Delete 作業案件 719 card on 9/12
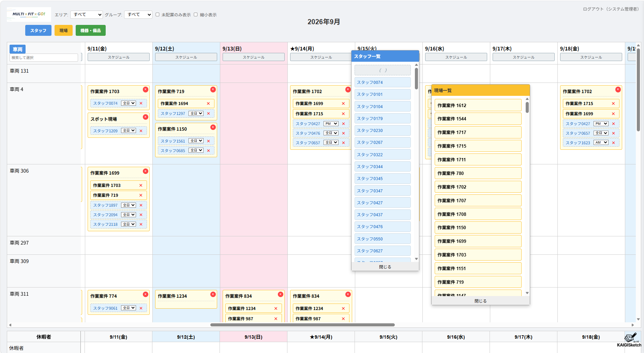The image size is (644, 353). [213, 89]
